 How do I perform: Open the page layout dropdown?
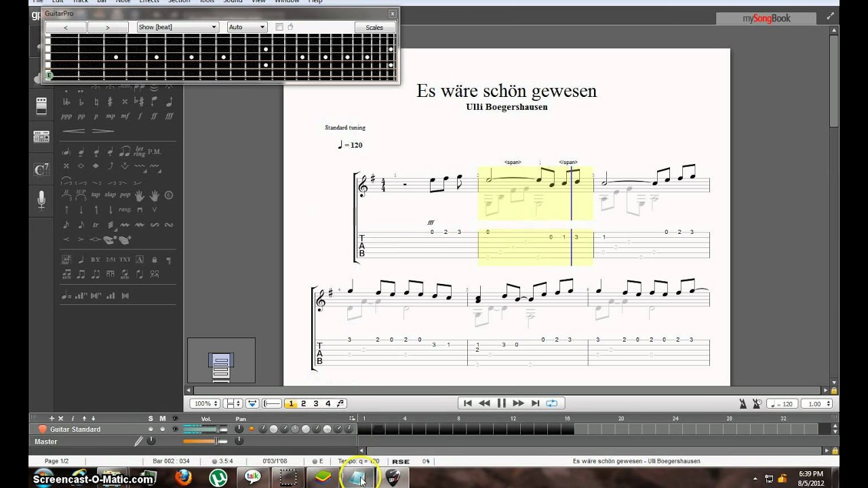pyautogui.click(x=233, y=403)
